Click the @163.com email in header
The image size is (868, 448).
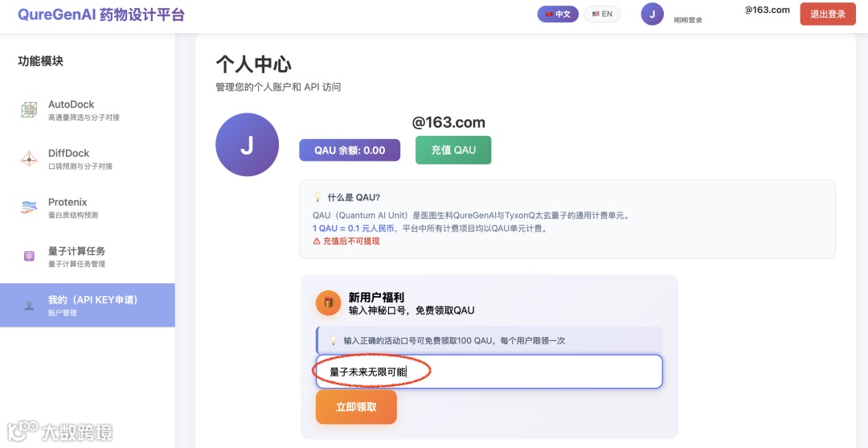click(768, 10)
